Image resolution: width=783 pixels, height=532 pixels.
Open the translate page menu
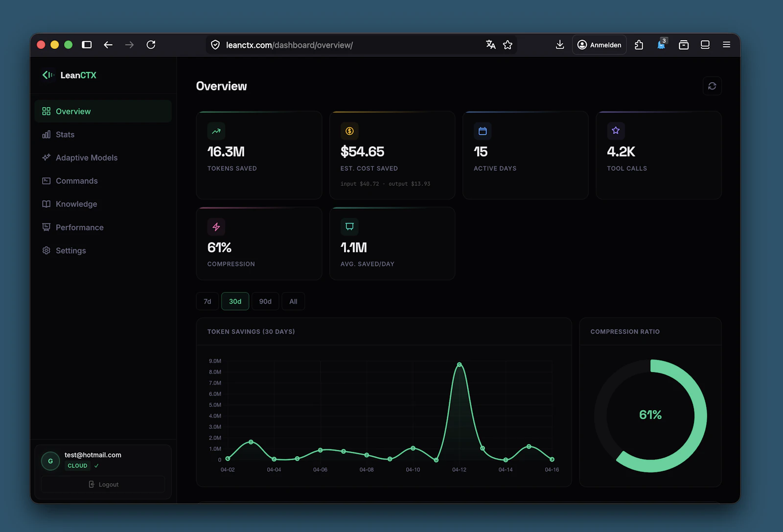coord(491,44)
